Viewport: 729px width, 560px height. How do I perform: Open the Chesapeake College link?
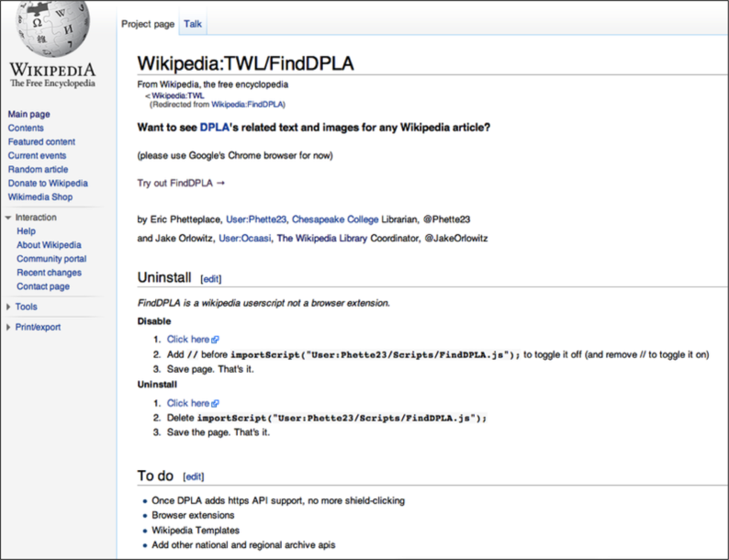(x=335, y=219)
